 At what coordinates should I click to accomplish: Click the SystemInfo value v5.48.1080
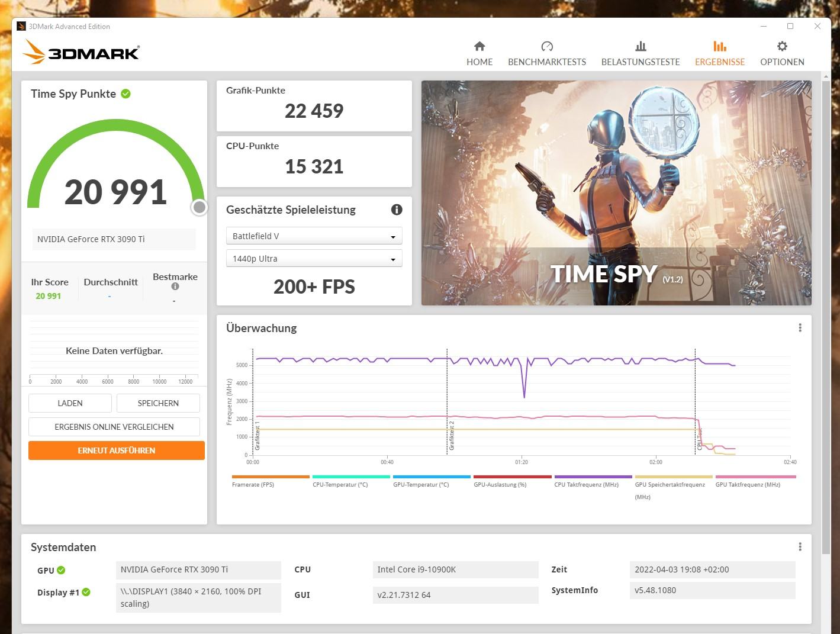point(712,590)
